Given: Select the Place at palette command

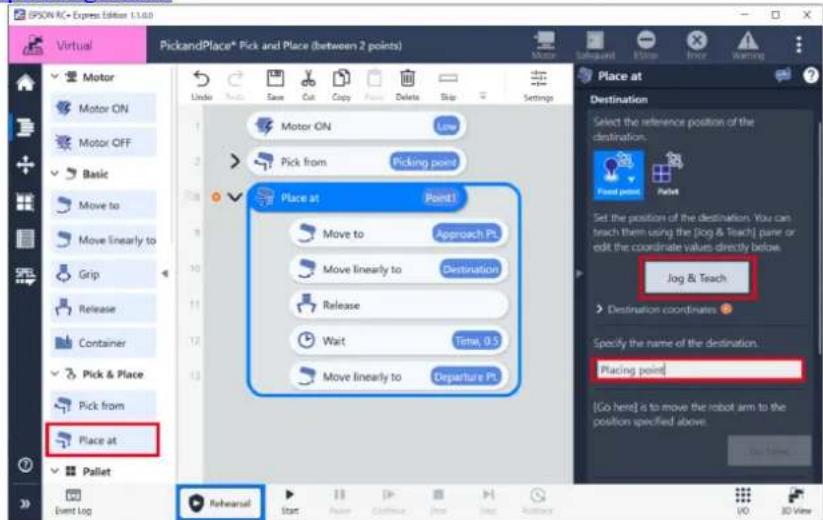Looking at the screenshot, I should click(x=102, y=440).
